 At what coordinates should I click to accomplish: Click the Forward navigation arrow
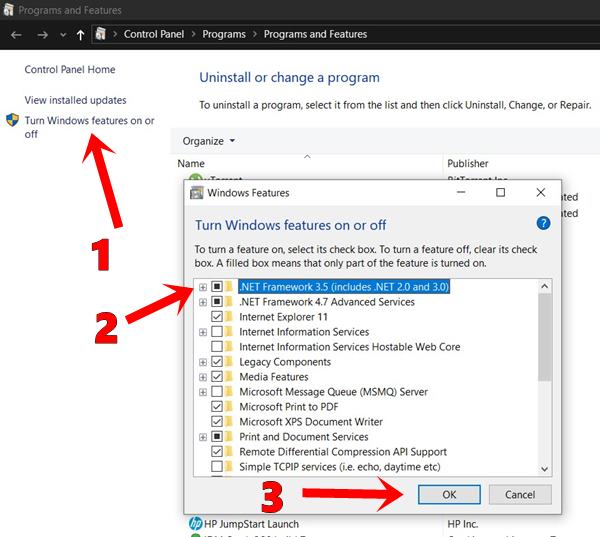coord(42,35)
